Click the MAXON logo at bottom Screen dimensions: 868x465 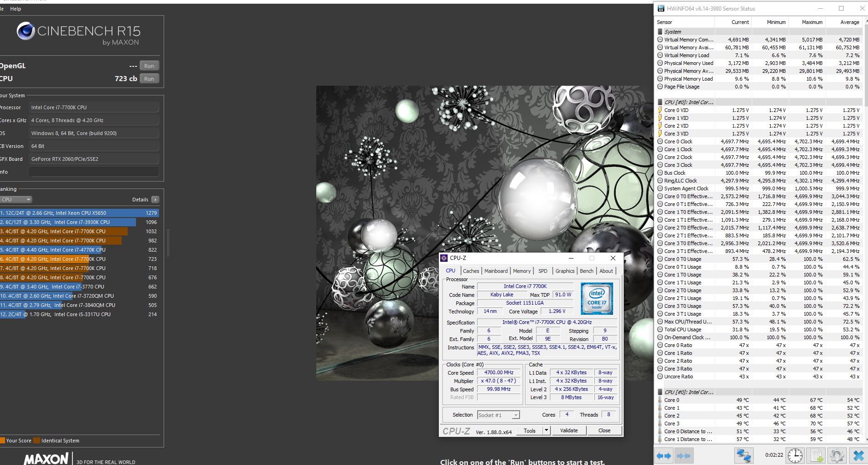(x=46, y=459)
